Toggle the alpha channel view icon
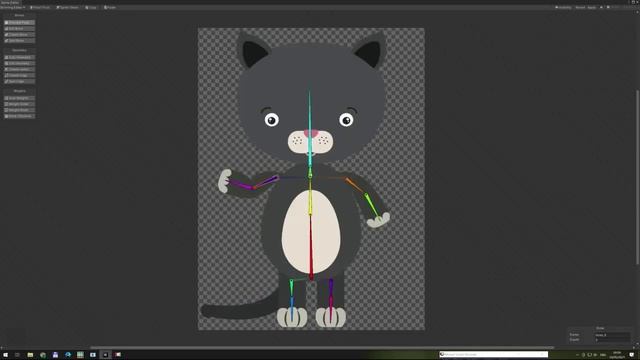This screenshot has height=360, width=640. 608,7
